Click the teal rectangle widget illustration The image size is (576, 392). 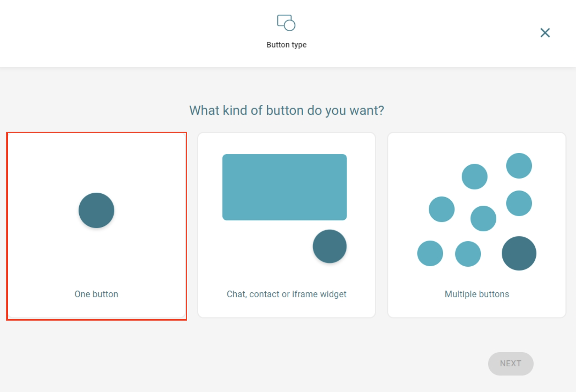(x=285, y=186)
